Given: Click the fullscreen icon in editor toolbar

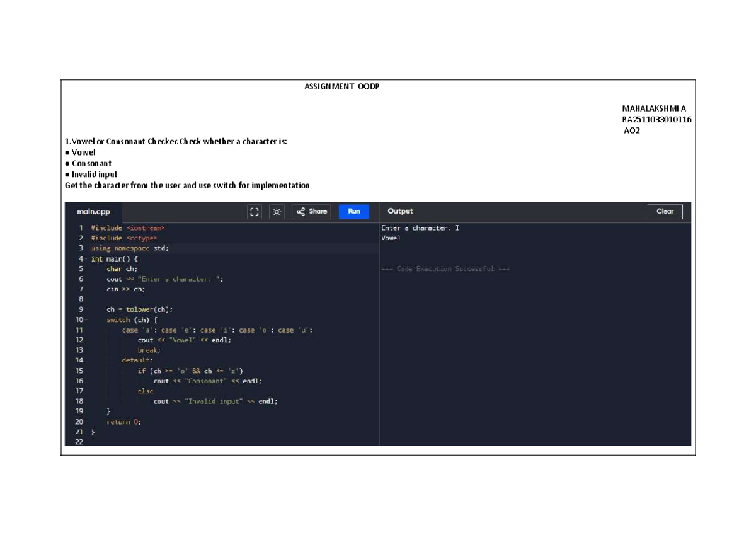Looking at the screenshot, I should tap(255, 212).
